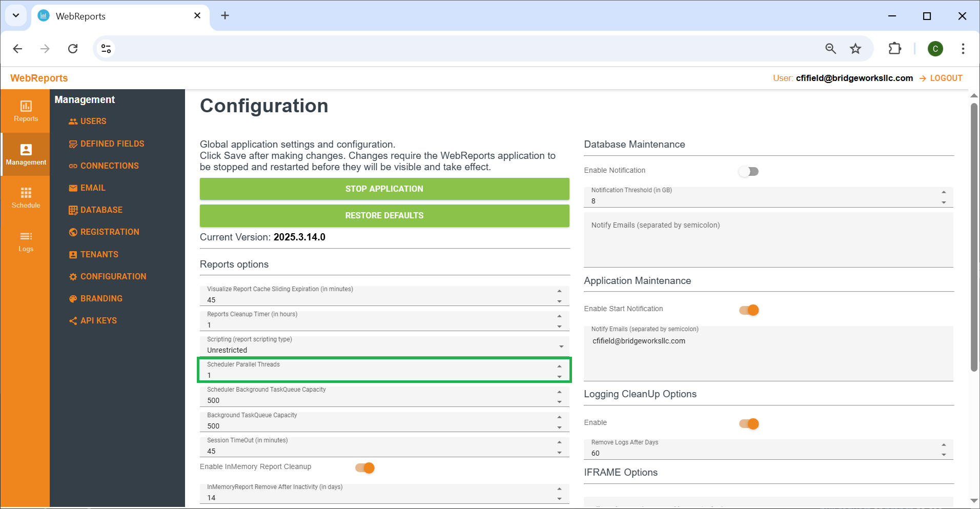Click the WebReports logo link

coord(39,78)
